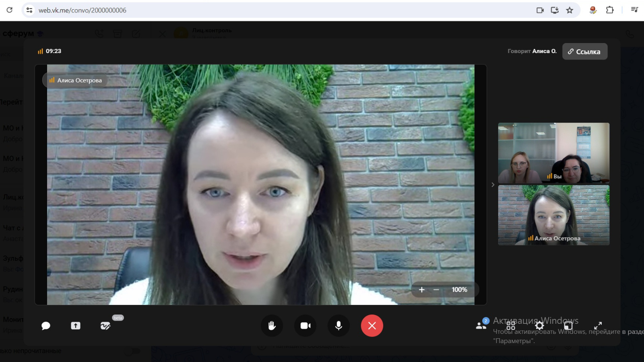Screen dimensions: 644x362
Task: Reload the browser page
Action: click(x=9, y=10)
